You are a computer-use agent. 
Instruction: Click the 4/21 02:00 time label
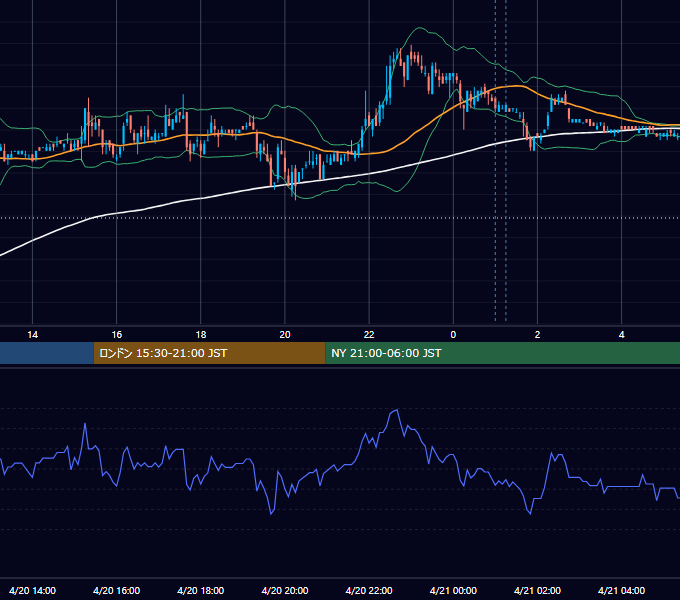[x=537, y=590]
